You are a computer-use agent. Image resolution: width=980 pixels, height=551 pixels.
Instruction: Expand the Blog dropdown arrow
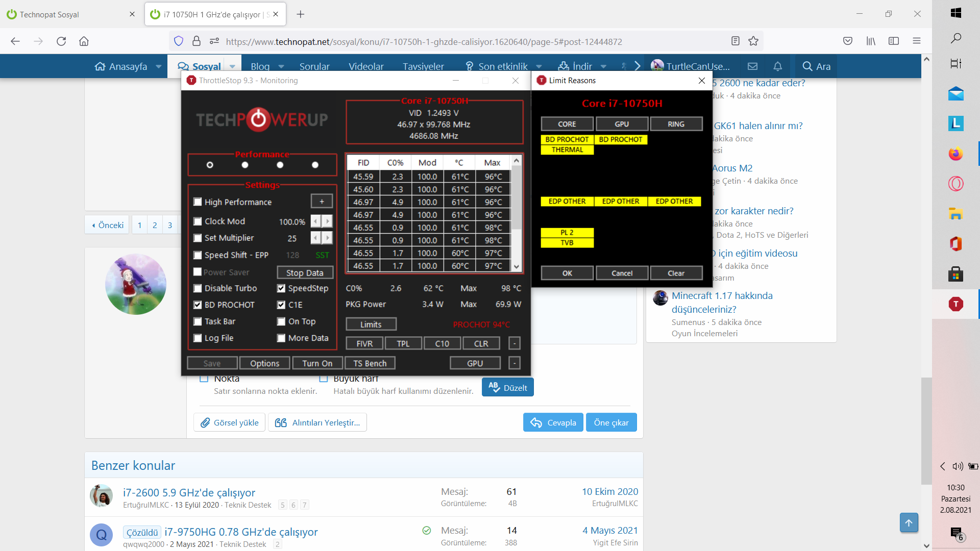click(281, 66)
